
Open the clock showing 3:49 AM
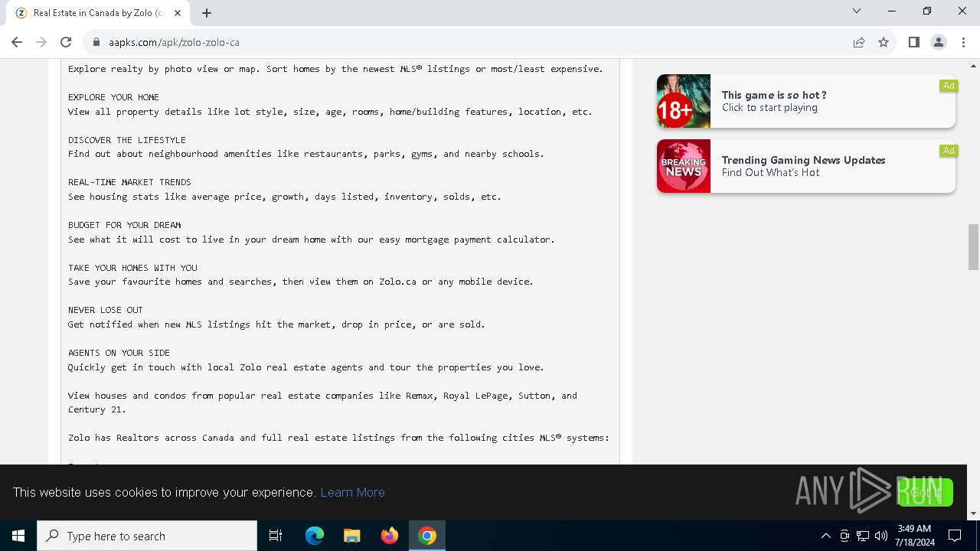coord(914,536)
